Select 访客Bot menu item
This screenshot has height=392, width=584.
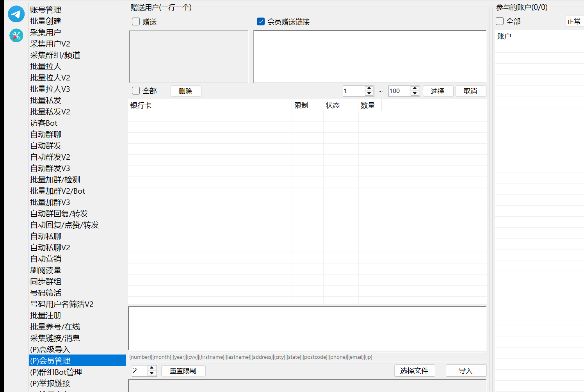click(x=44, y=123)
